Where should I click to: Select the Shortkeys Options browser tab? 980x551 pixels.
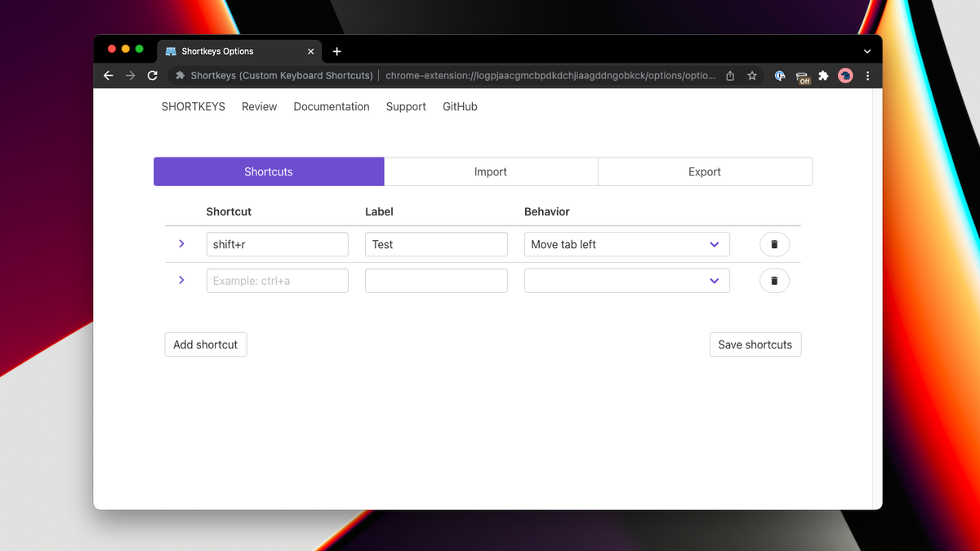point(239,51)
